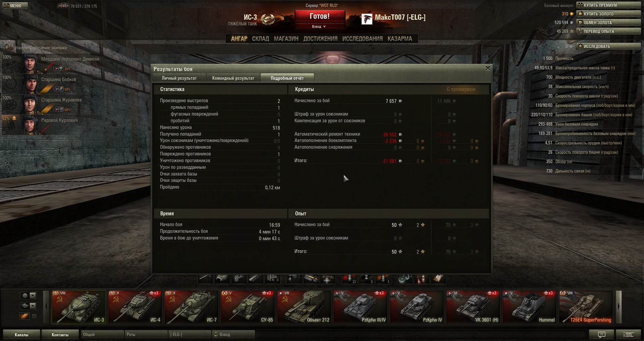The image size is (644, 341).
Task: Expand the nation filter dropdown
Action: coord(33,295)
